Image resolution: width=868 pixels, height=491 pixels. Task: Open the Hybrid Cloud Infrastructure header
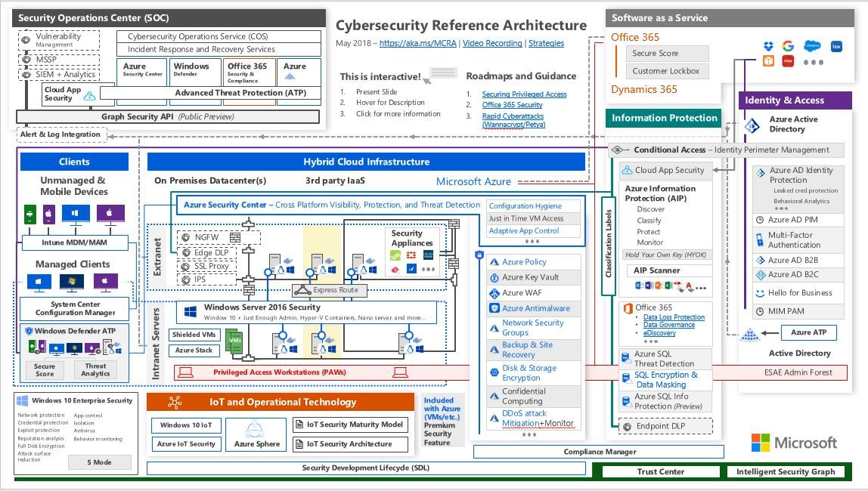pos(366,162)
